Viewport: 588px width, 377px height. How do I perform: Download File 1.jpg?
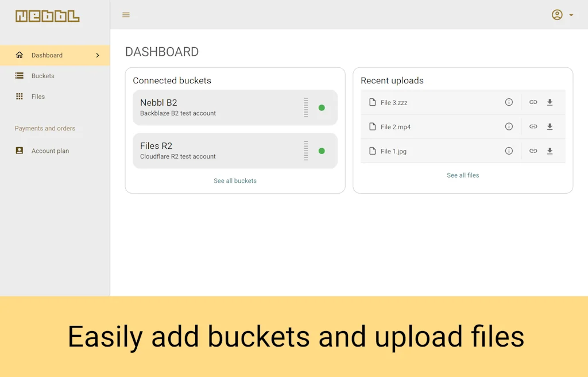[550, 151]
